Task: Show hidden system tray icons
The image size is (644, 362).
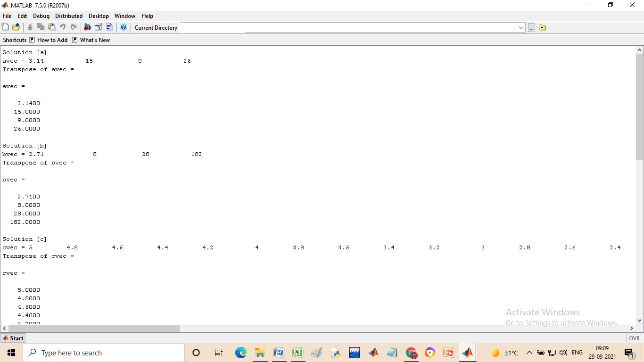Action: click(x=529, y=353)
